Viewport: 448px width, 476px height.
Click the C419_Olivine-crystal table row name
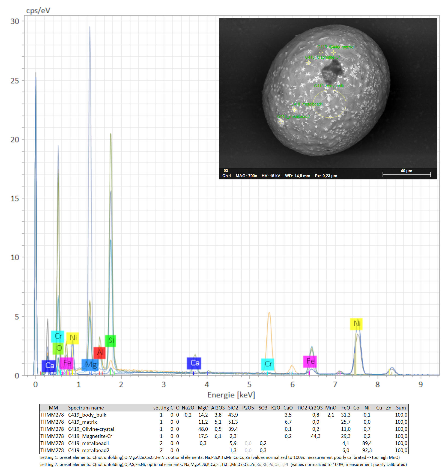coord(91,429)
